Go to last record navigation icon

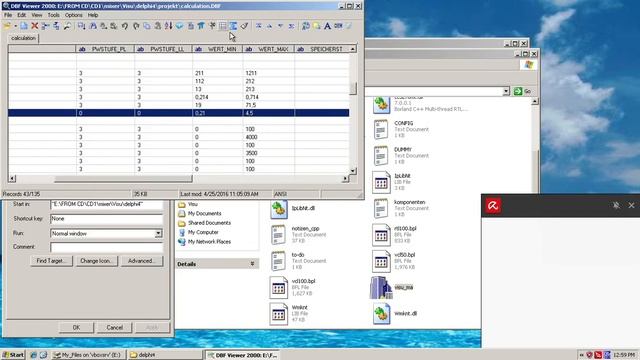click(291, 26)
